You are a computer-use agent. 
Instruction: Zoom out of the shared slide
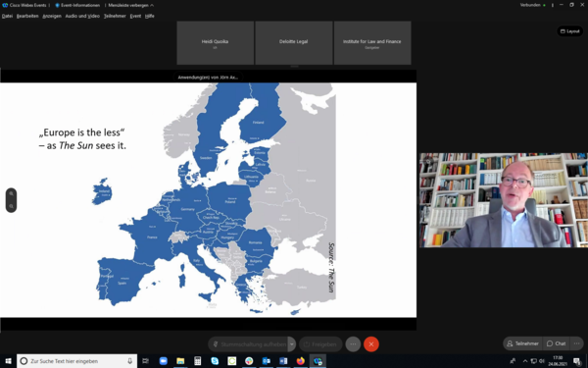tap(11, 206)
